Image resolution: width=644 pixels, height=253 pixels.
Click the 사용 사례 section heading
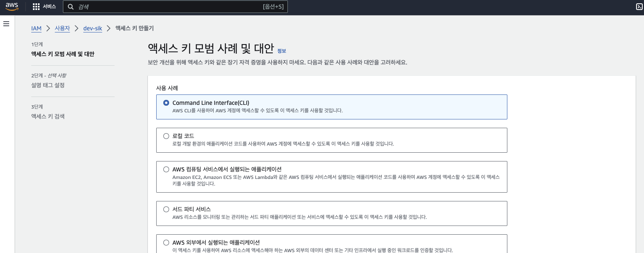pyautogui.click(x=167, y=88)
